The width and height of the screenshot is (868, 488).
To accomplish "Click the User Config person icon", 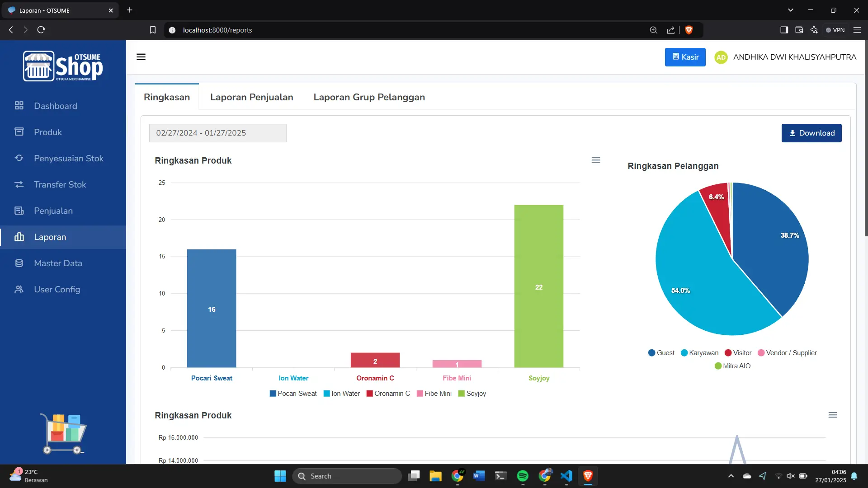I will coord(19,289).
